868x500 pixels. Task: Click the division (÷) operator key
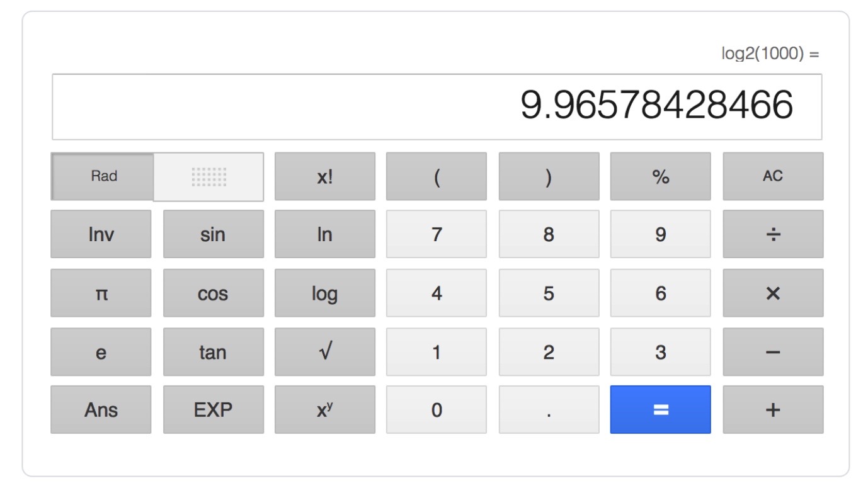coord(772,234)
